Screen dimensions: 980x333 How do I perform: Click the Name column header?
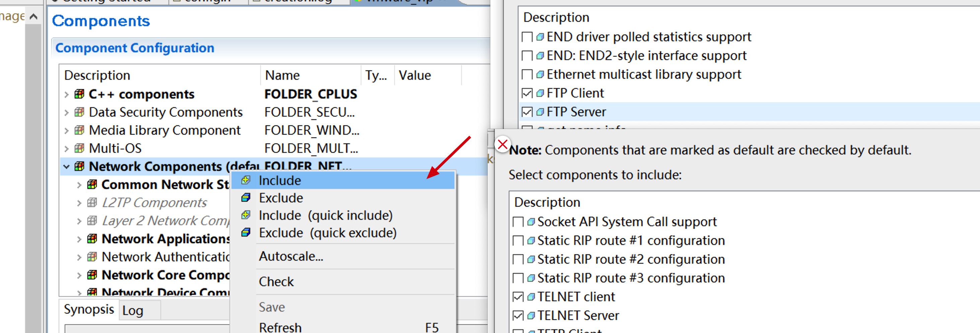coord(310,75)
